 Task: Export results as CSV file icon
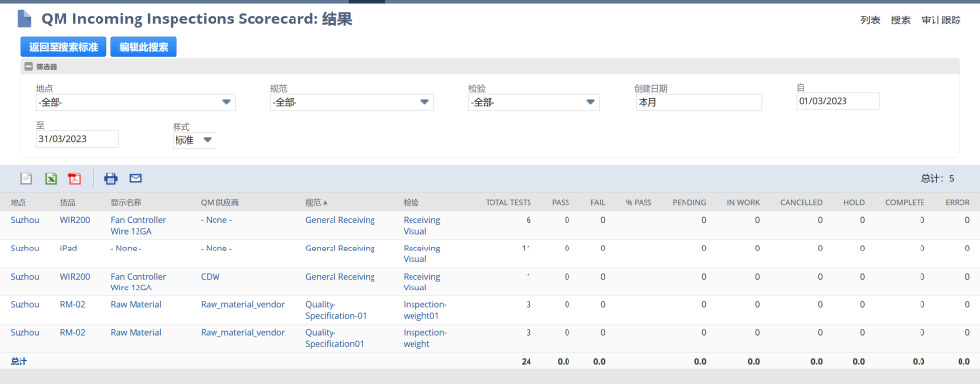click(26, 179)
